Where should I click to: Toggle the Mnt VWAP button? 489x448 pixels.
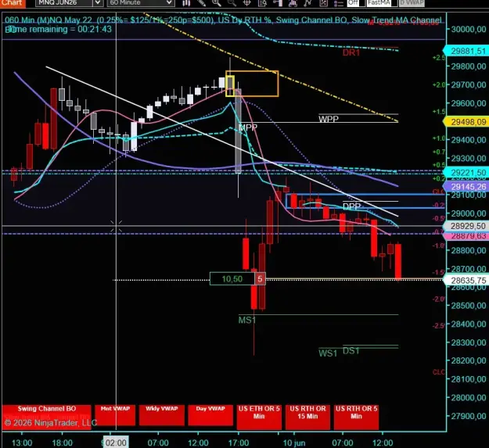click(115, 415)
